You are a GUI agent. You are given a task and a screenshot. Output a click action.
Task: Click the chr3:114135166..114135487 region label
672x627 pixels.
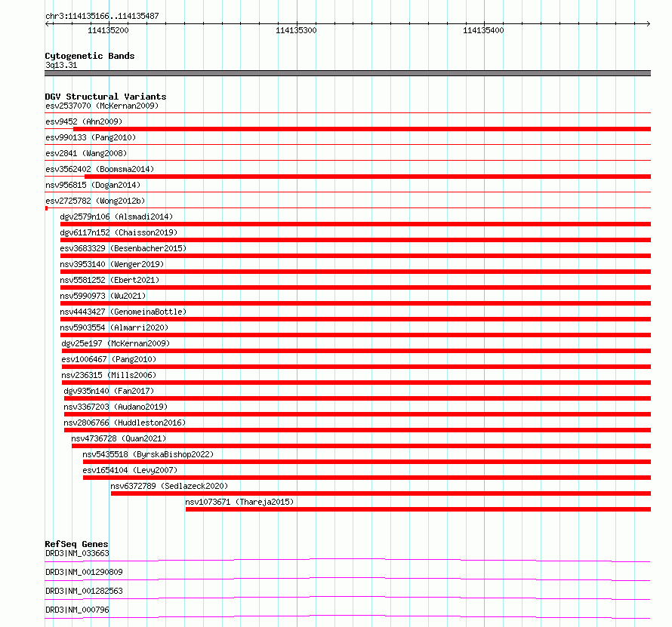click(102, 17)
